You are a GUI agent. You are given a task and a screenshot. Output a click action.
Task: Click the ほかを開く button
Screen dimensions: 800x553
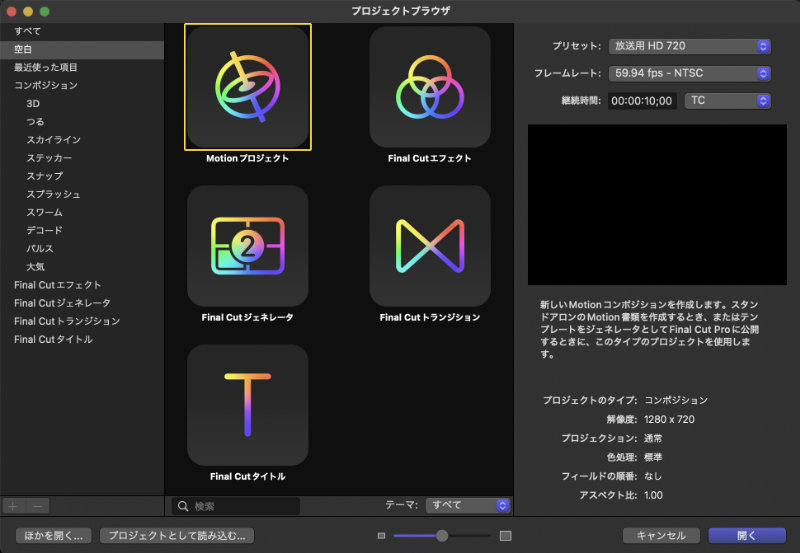pos(53,535)
